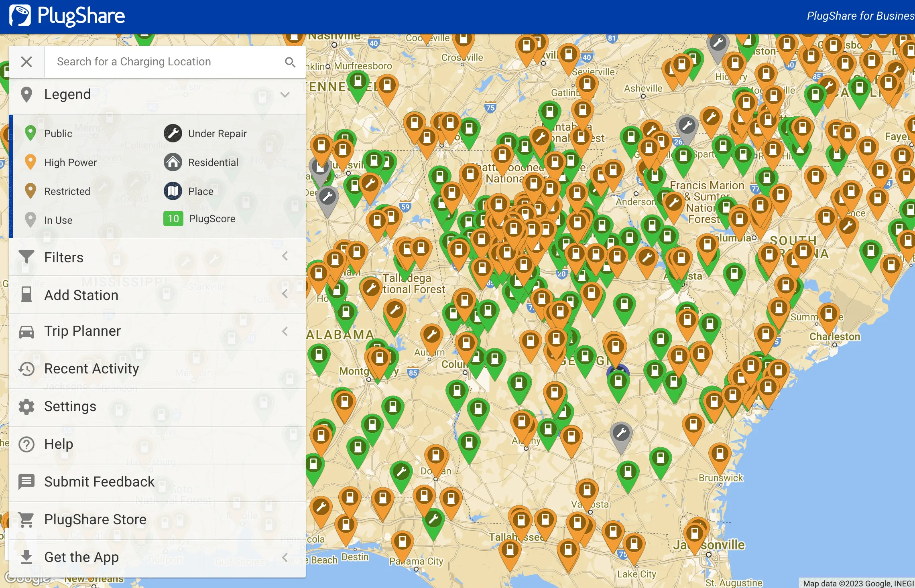915x588 pixels.
Task: Click the Trip Planner car icon
Action: click(26, 332)
